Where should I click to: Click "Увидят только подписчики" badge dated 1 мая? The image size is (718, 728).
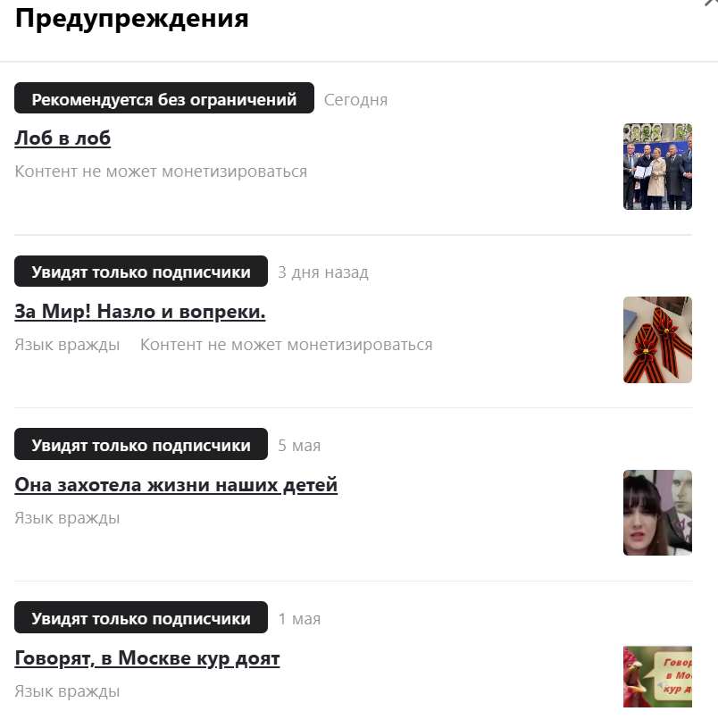point(141,617)
